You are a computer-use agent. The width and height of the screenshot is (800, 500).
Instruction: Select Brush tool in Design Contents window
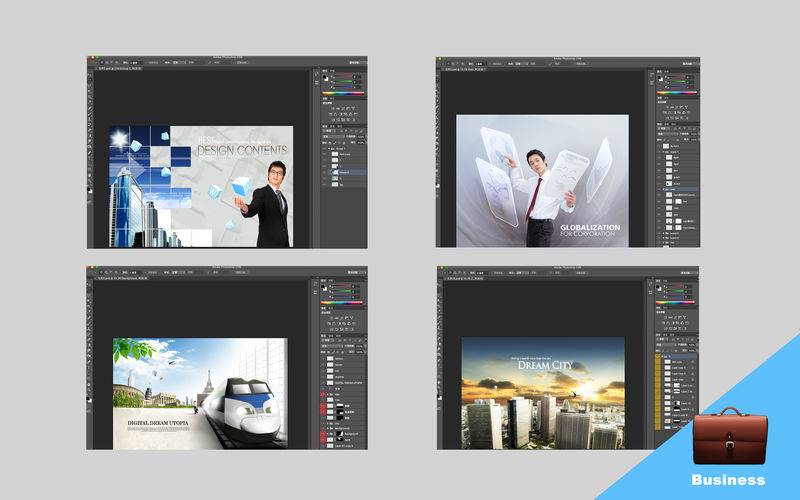90,112
